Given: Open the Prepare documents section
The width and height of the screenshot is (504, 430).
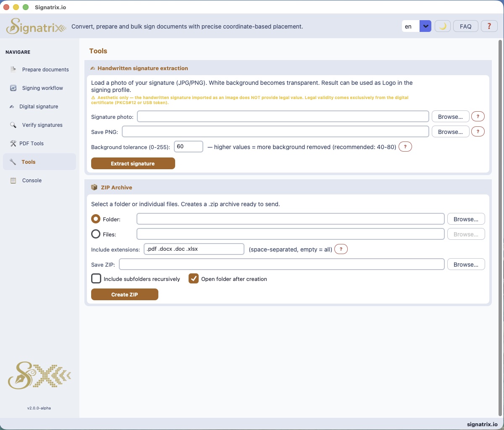Looking at the screenshot, I should point(45,69).
